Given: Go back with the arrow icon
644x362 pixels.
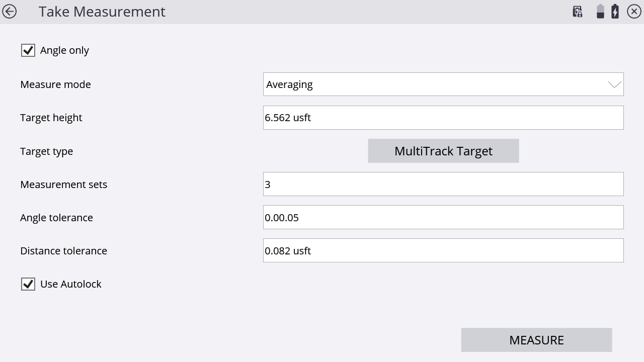Looking at the screenshot, I should (x=10, y=11).
